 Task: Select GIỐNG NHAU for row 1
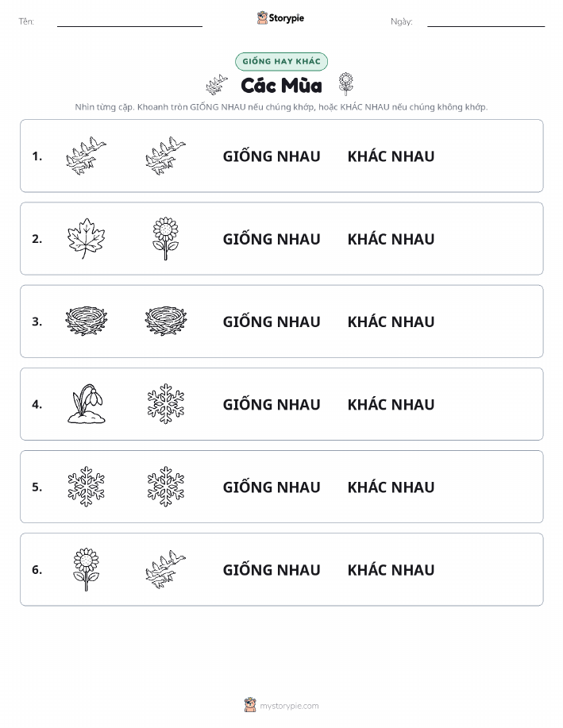tap(272, 156)
